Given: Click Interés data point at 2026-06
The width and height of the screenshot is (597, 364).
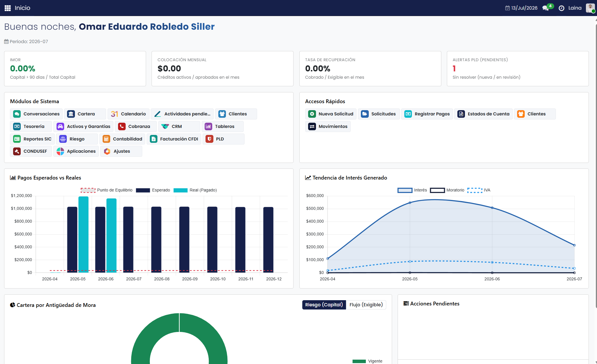Looking at the screenshot, I should [x=492, y=208].
